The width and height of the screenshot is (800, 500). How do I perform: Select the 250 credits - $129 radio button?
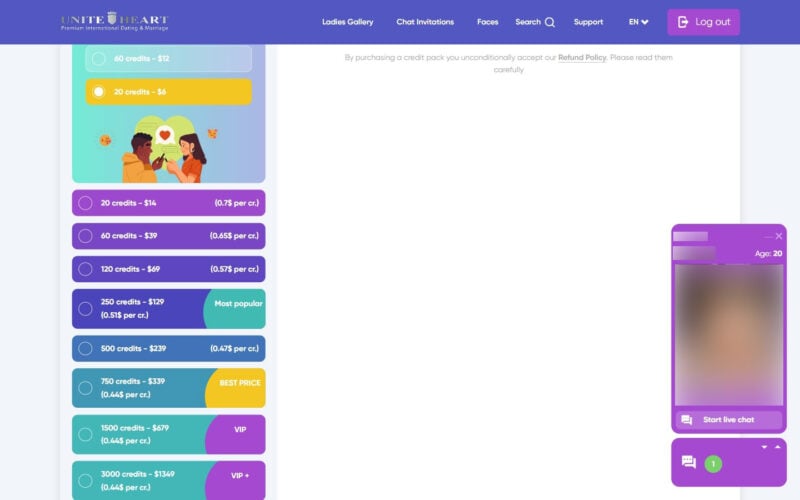point(85,309)
